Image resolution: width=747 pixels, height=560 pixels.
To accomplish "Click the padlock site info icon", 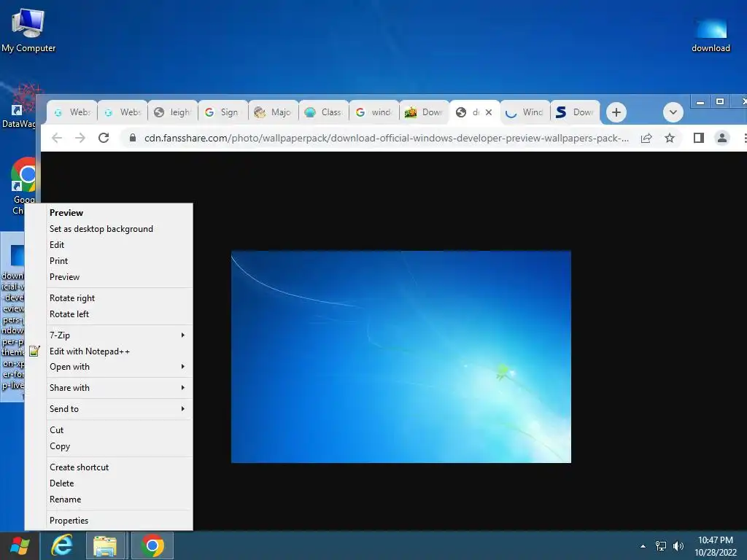I will 133,138.
